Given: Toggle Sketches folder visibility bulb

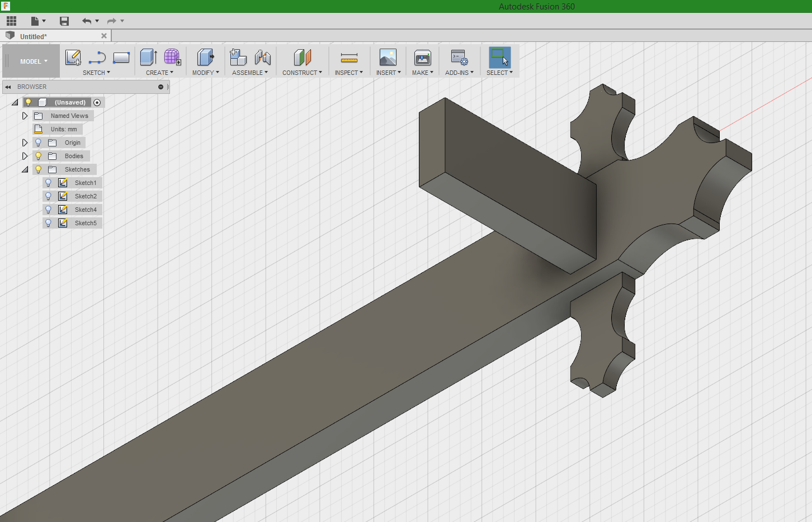Looking at the screenshot, I should click(x=39, y=169).
